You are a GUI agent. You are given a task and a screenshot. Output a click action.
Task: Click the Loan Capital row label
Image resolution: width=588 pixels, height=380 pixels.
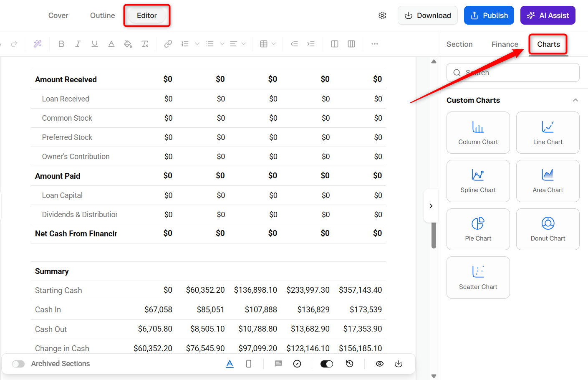62,195
